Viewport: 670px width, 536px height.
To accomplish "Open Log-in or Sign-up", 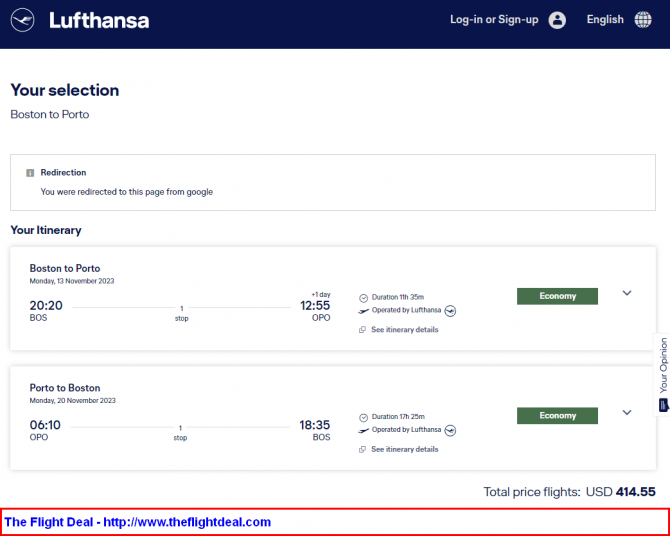I will pyautogui.click(x=494, y=20).
